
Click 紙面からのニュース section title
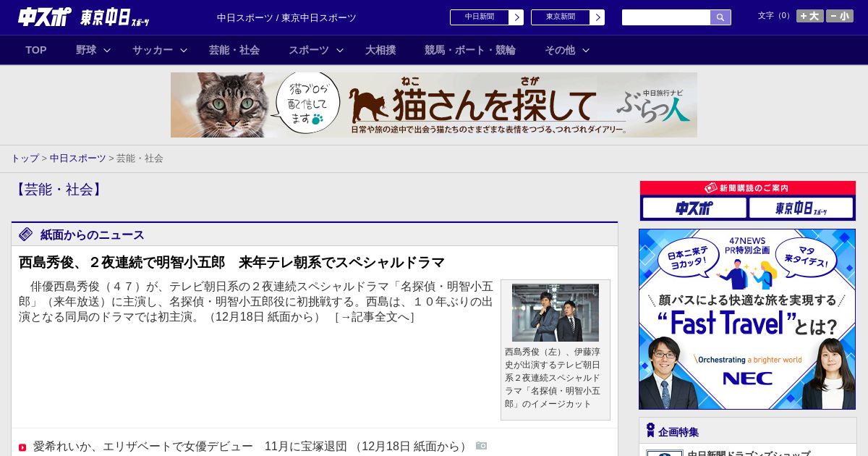point(93,235)
